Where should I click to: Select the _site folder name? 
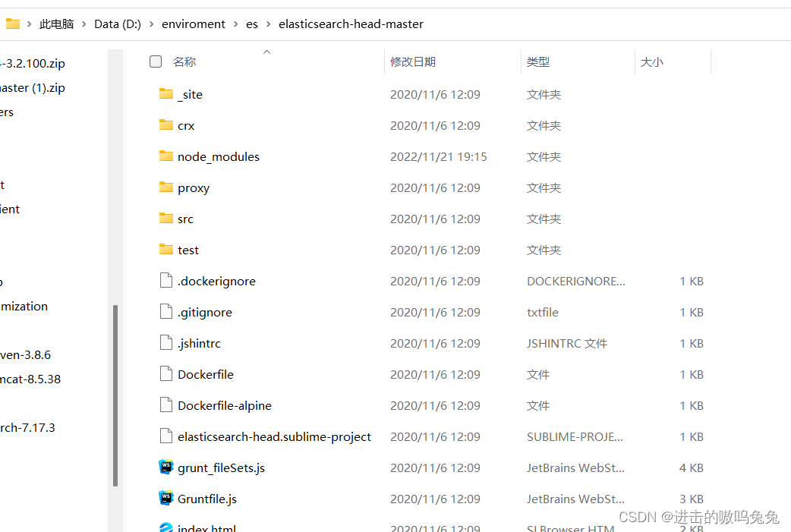point(191,94)
